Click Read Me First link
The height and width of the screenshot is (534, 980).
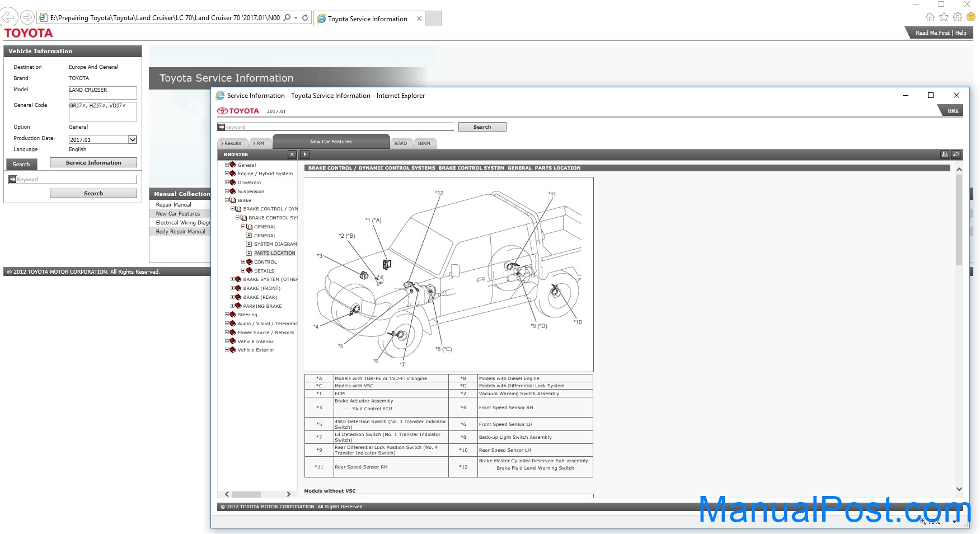click(932, 33)
